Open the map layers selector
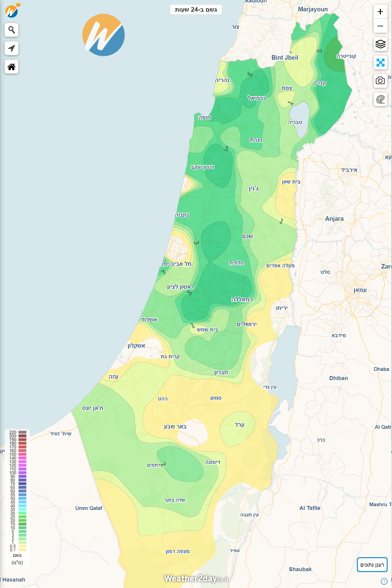 380,44
